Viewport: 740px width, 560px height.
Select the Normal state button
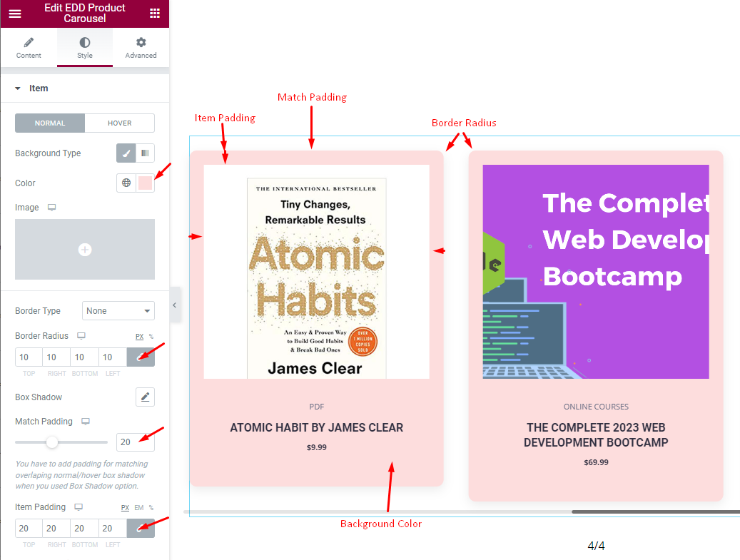(x=50, y=123)
